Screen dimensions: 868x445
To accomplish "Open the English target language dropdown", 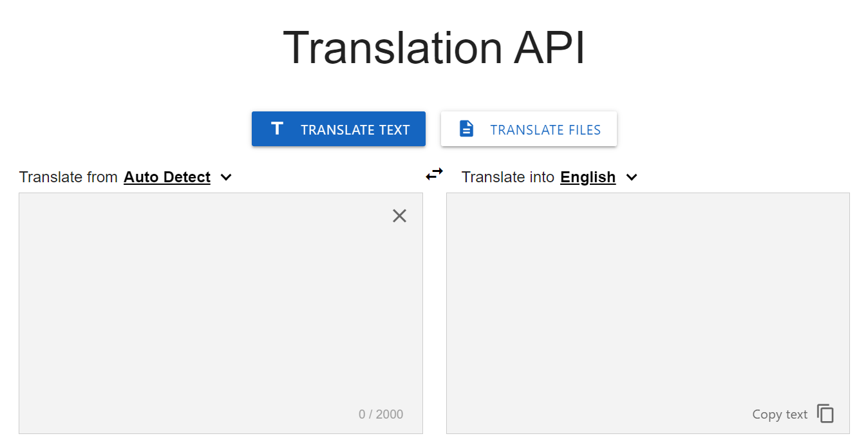I will pyautogui.click(x=588, y=177).
